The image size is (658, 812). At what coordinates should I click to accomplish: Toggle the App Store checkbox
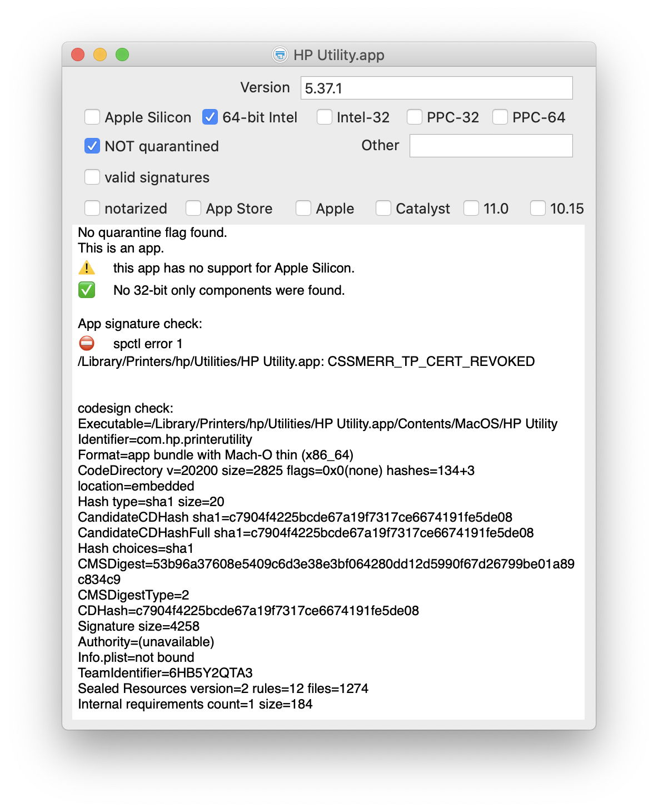click(193, 208)
